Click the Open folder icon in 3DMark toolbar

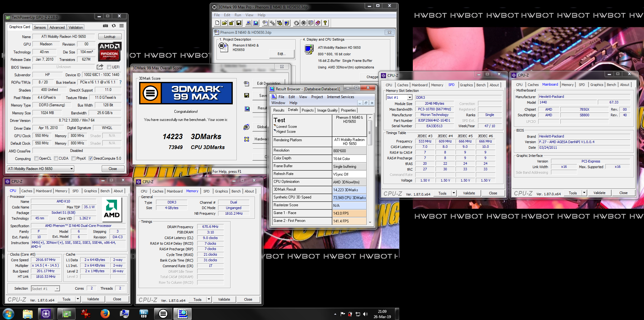coord(224,23)
